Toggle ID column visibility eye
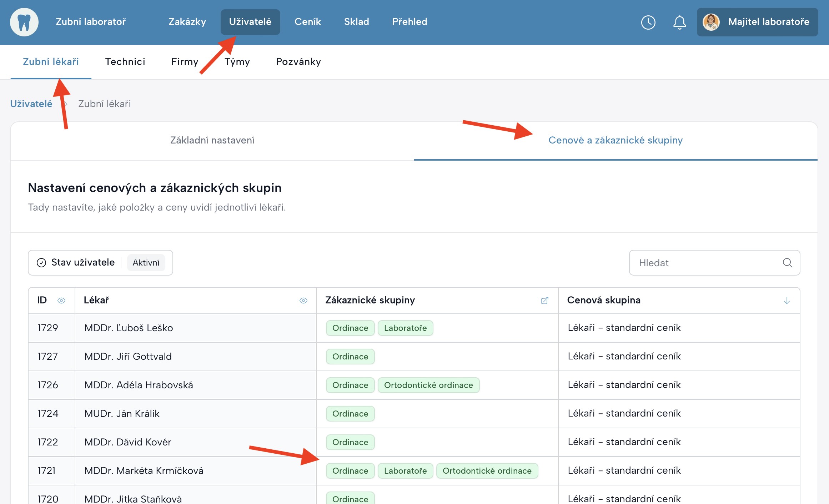The width and height of the screenshot is (829, 504). point(61,301)
